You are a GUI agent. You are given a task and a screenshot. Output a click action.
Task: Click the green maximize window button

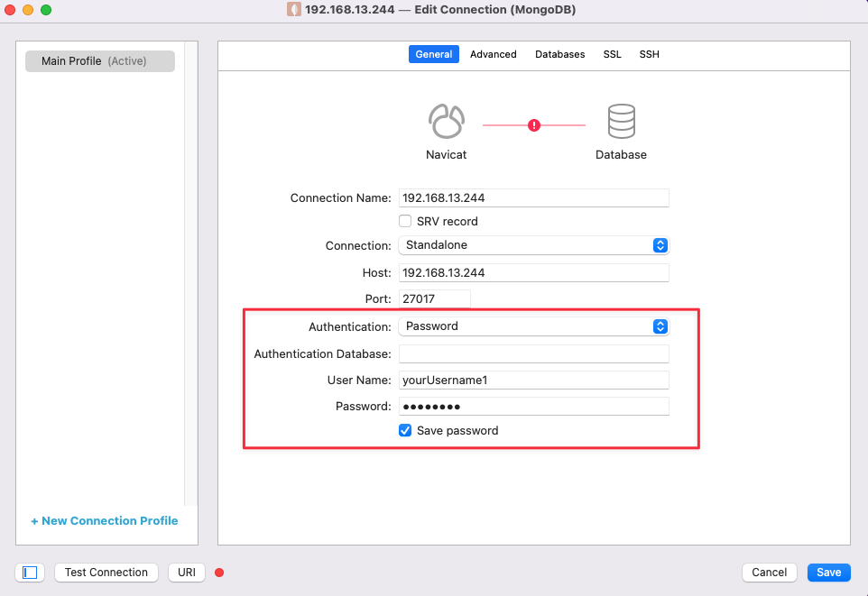(x=46, y=10)
